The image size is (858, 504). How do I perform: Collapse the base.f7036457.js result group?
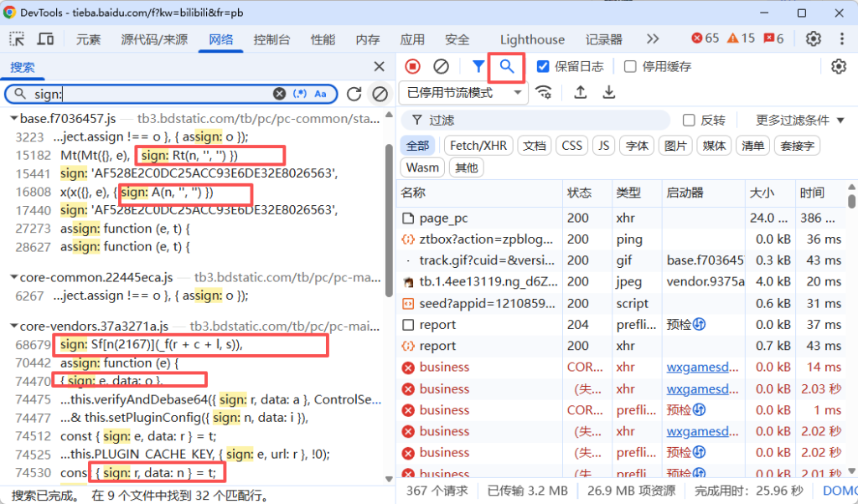pyautogui.click(x=14, y=119)
